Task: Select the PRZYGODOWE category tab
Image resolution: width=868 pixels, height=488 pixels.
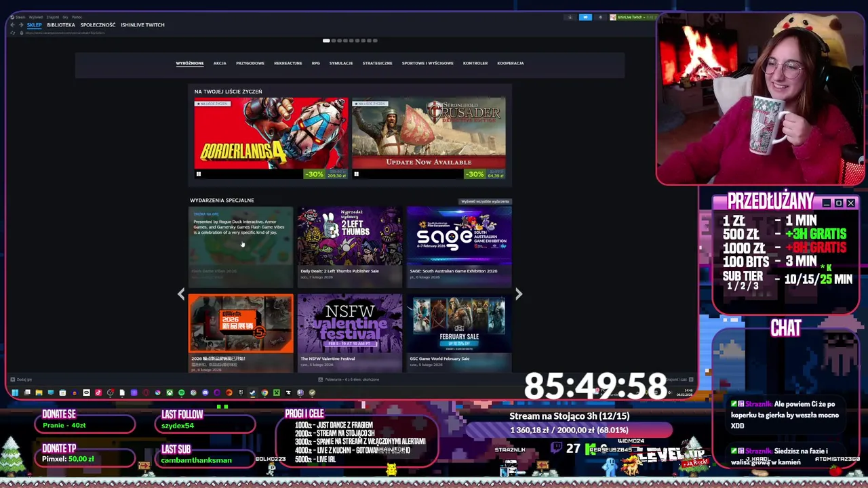Action: click(x=250, y=63)
